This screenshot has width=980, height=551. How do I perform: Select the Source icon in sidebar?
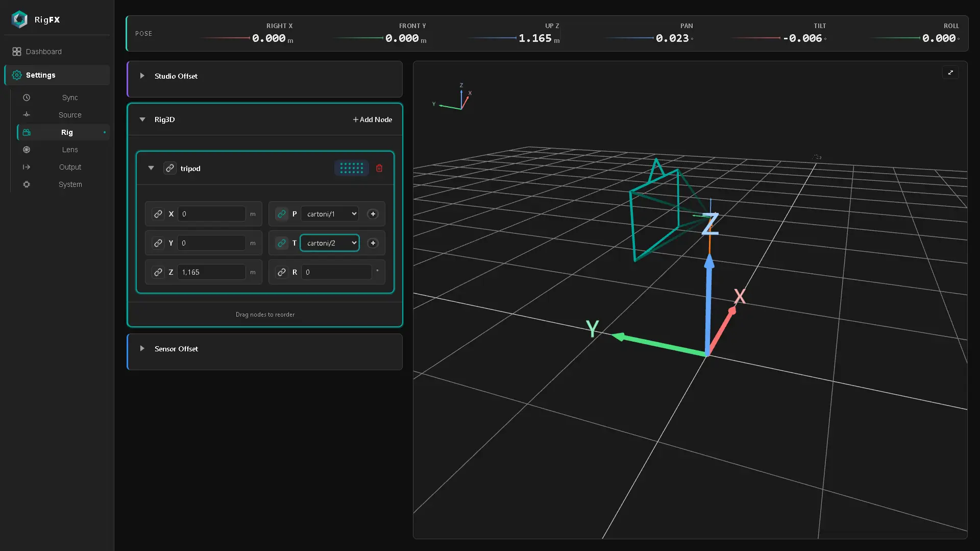[x=27, y=115]
